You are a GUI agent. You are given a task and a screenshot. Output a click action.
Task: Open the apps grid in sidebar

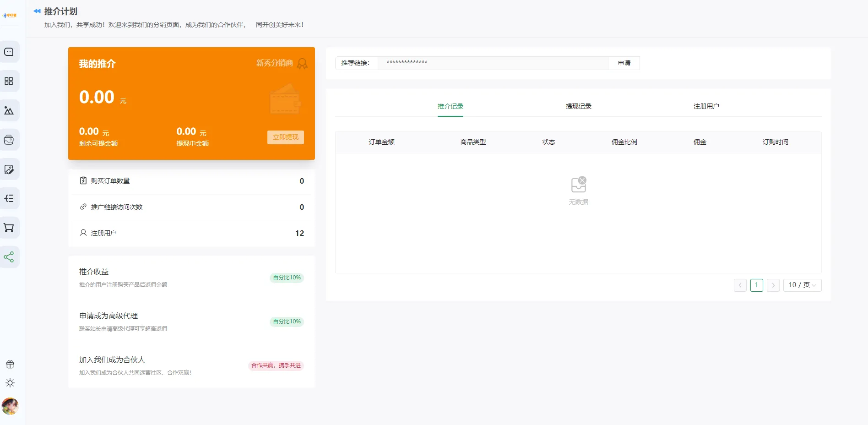(9, 81)
